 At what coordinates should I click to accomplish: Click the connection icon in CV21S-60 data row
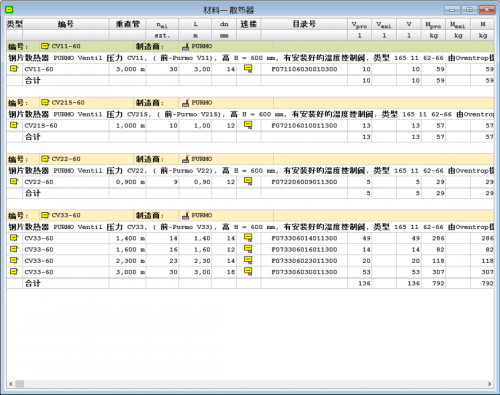[x=248, y=125]
